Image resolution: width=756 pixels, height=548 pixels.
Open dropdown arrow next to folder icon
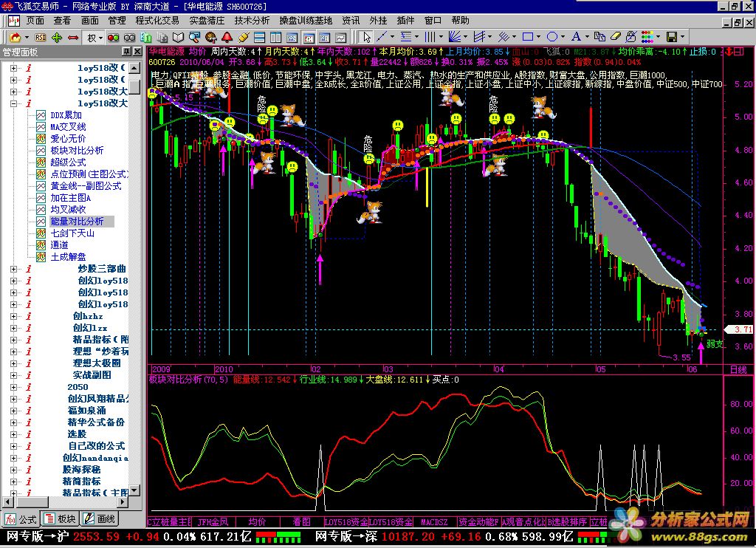27,37
